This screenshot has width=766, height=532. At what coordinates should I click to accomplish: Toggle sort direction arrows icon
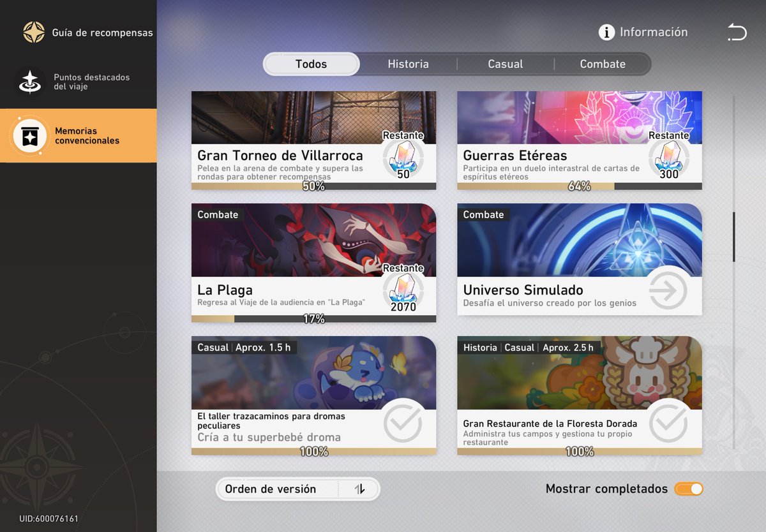359,489
